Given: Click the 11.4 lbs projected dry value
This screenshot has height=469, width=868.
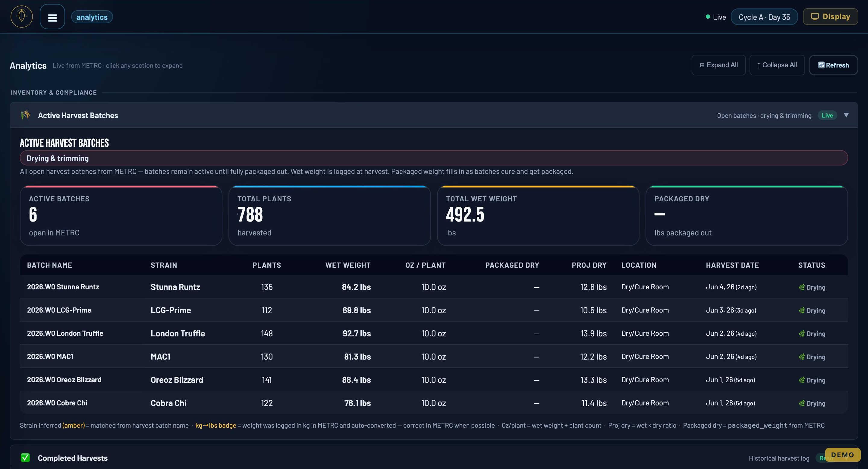Looking at the screenshot, I should pyautogui.click(x=594, y=403).
